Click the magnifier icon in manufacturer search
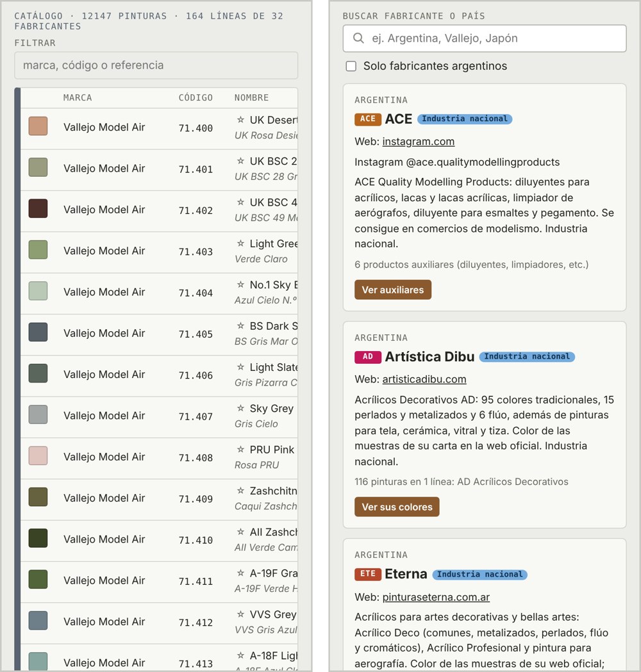Viewport: 641px width, 672px height. 358,38
